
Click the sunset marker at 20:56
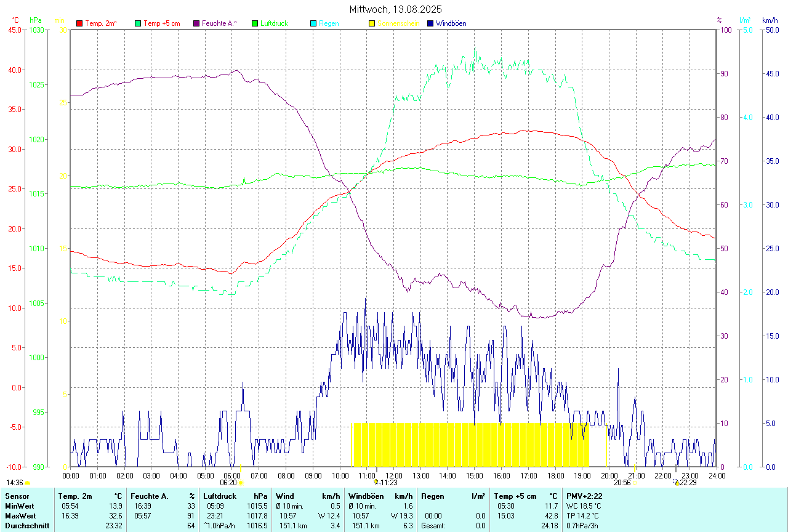click(634, 483)
